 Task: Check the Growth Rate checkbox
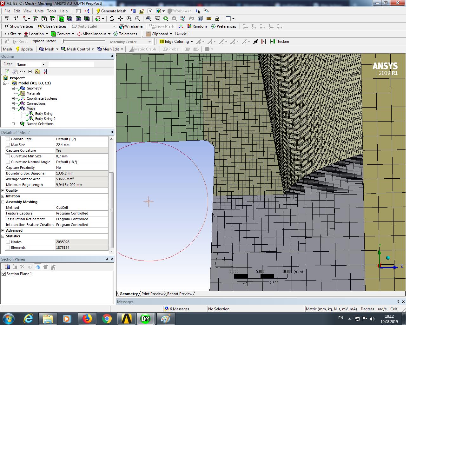[8, 139]
